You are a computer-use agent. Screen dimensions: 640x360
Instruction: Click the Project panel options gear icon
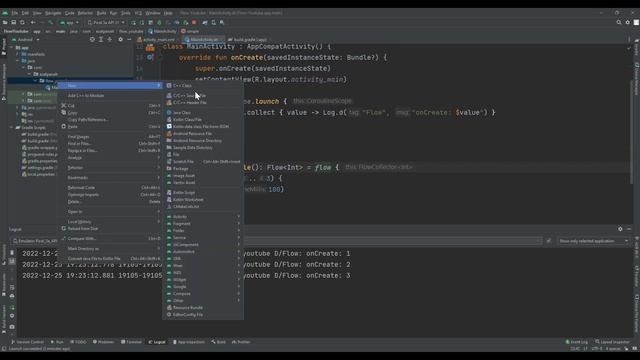tap(120, 40)
